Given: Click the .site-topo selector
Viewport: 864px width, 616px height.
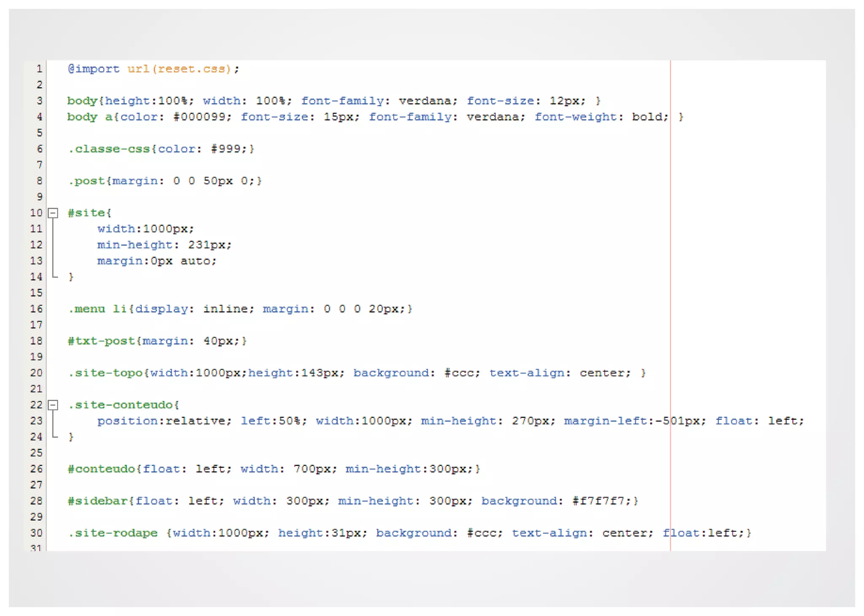Looking at the screenshot, I should coord(105,373).
